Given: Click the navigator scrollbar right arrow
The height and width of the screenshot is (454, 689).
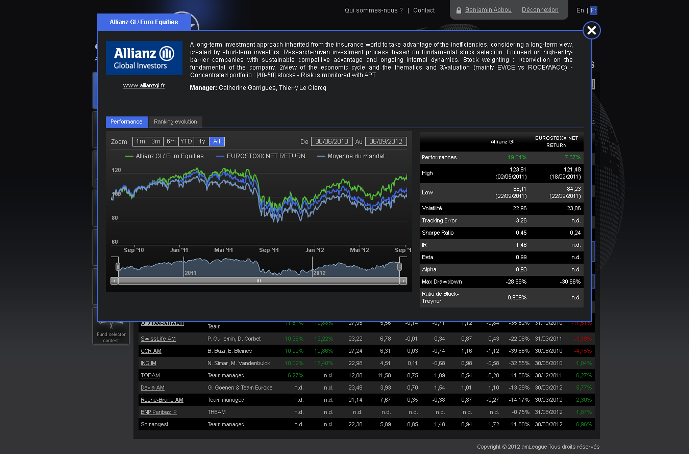Looking at the screenshot, I should click(403, 281).
